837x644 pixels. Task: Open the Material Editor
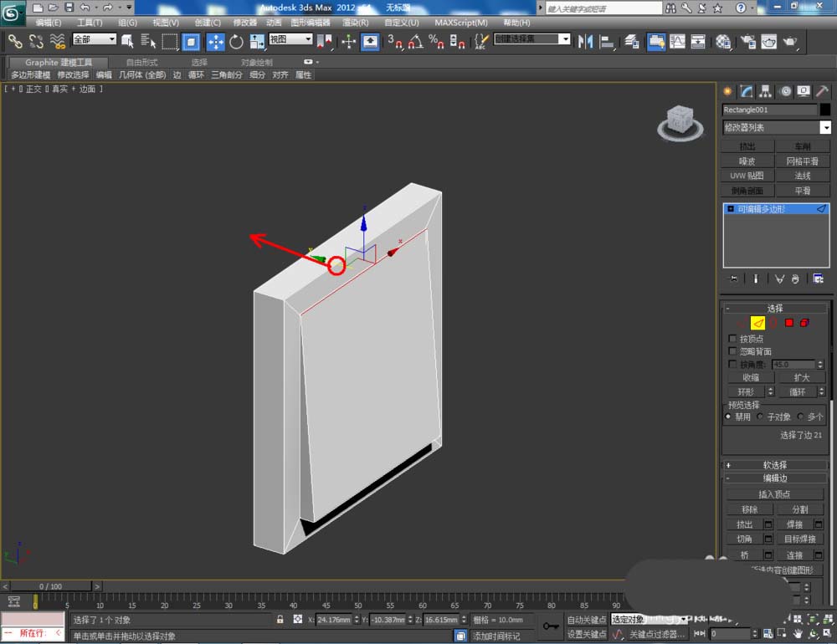pyautogui.click(x=723, y=41)
